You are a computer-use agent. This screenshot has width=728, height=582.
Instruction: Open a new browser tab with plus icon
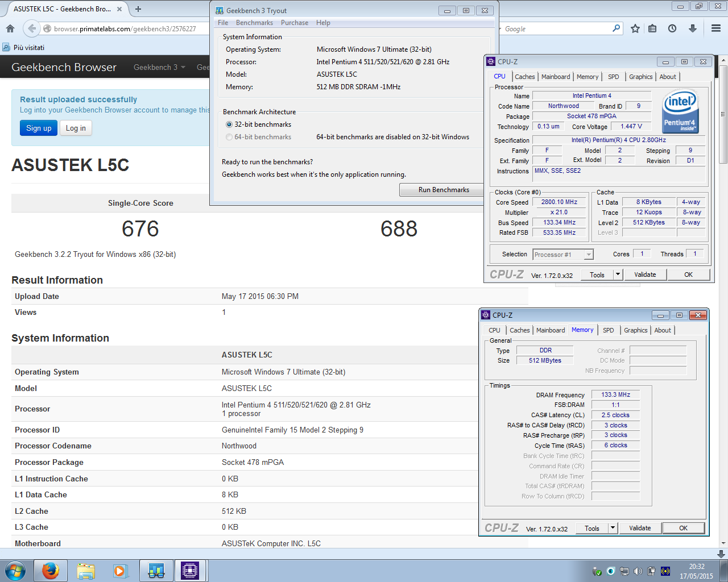point(138,9)
